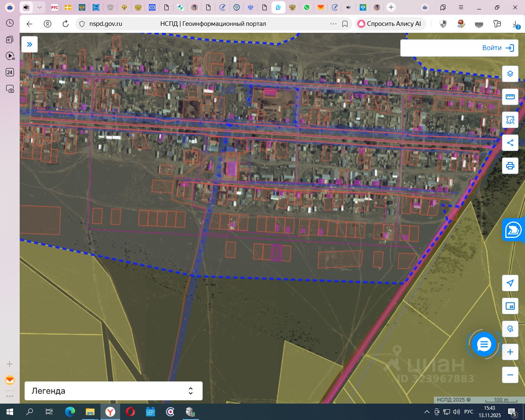The height and width of the screenshot is (420, 525).
Task: Activate the area object search tool
Action: click(x=510, y=120)
